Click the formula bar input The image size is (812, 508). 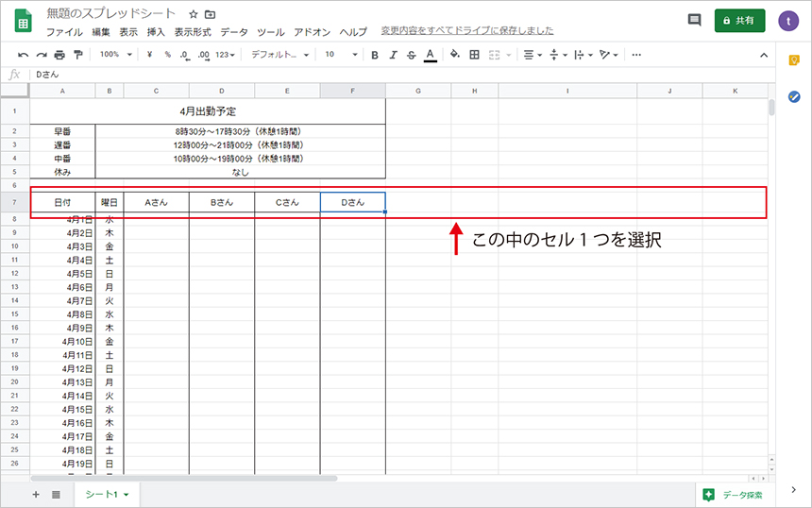(x=404, y=75)
